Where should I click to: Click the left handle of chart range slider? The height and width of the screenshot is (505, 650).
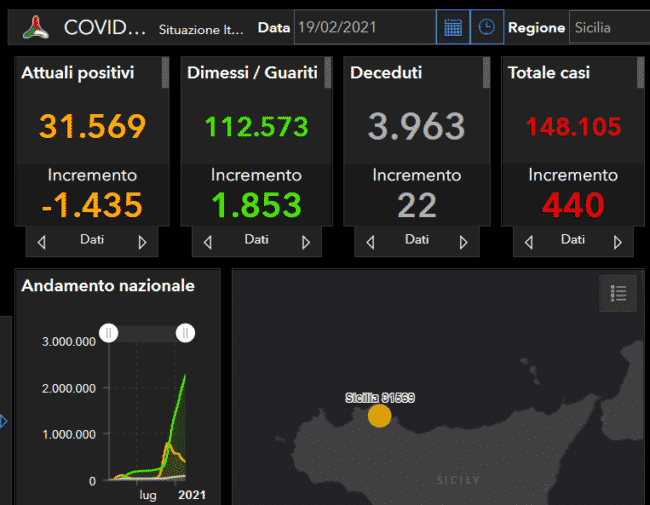coord(108,333)
